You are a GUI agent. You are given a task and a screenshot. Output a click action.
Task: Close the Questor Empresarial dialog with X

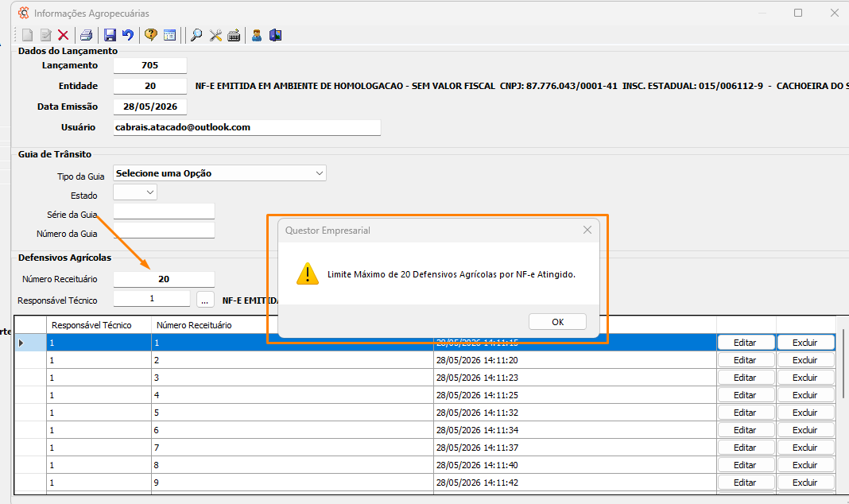point(587,230)
